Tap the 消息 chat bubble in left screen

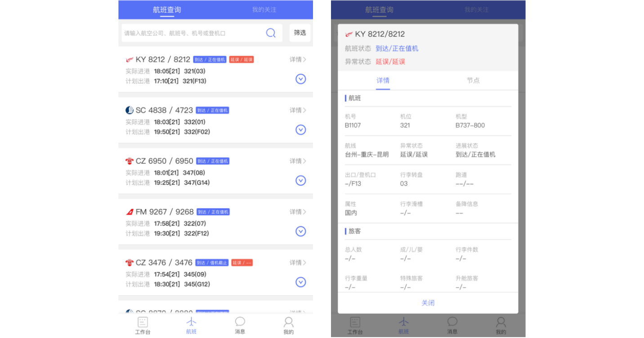pyautogui.click(x=240, y=325)
